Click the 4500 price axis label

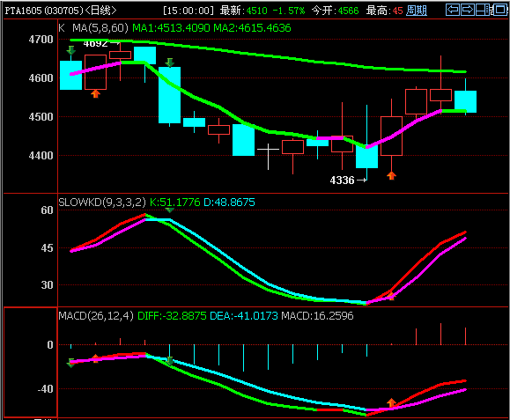point(41,117)
